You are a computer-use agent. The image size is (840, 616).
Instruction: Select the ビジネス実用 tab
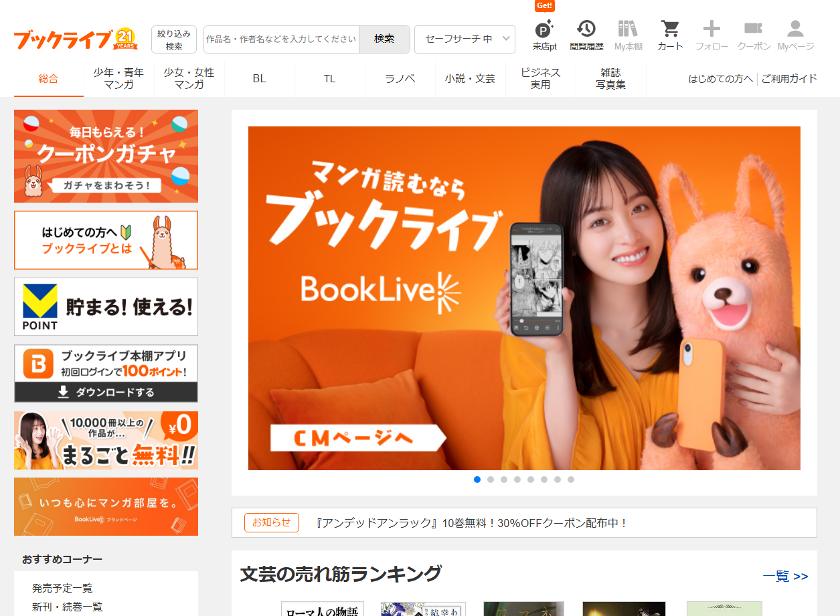[541, 79]
